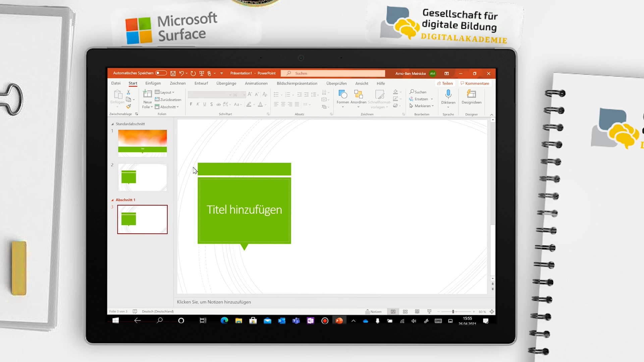Click the Redo icon in the quick access bar
Image resolution: width=644 pixels, height=362 pixels.
[193, 73]
